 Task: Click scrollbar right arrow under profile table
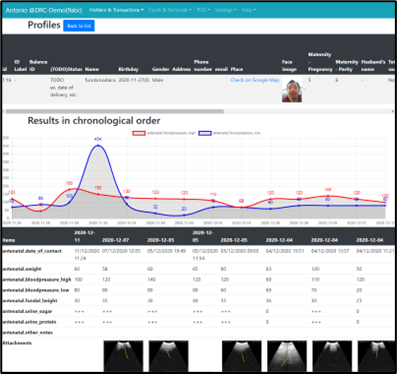click(x=392, y=111)
